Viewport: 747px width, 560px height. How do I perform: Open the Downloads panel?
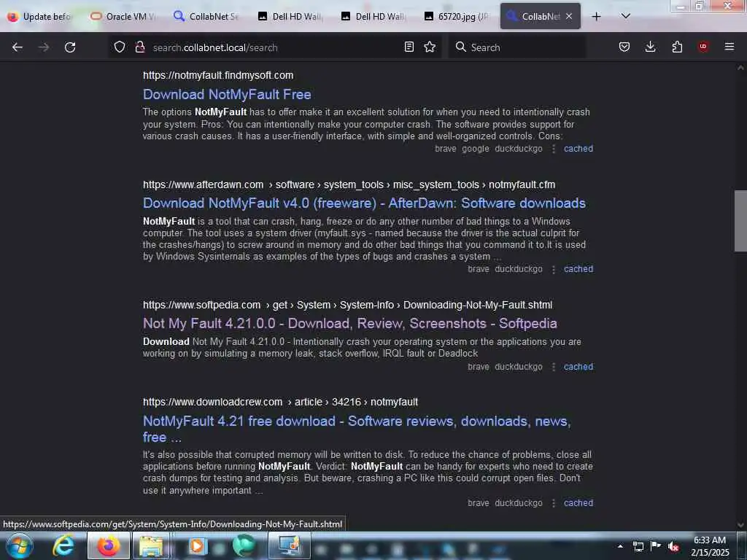(650, 47)
